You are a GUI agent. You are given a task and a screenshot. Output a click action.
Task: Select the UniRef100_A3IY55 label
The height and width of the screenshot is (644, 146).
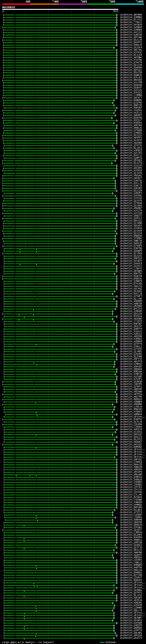[131, 82]
